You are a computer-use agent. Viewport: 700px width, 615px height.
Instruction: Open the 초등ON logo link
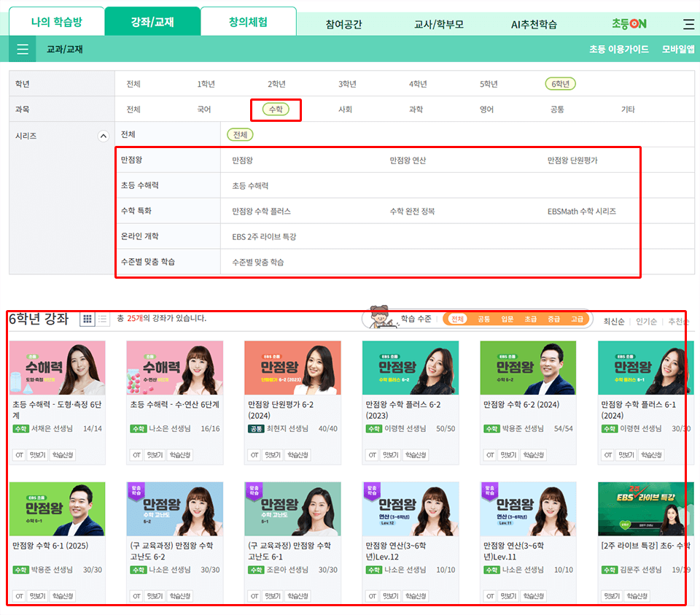pyautogui.click(x=629, y=23)
